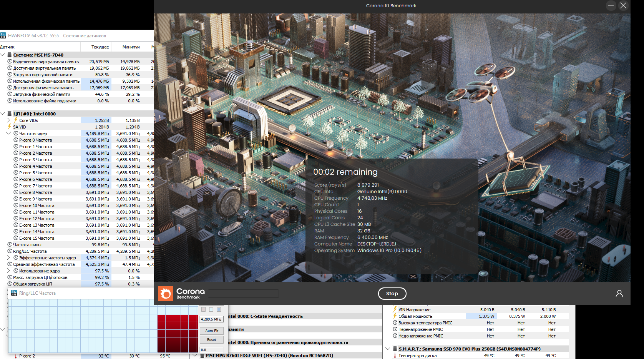Click the clock icon beside P-core 0 Частота

pyautogui.click(x=16, y=140)
